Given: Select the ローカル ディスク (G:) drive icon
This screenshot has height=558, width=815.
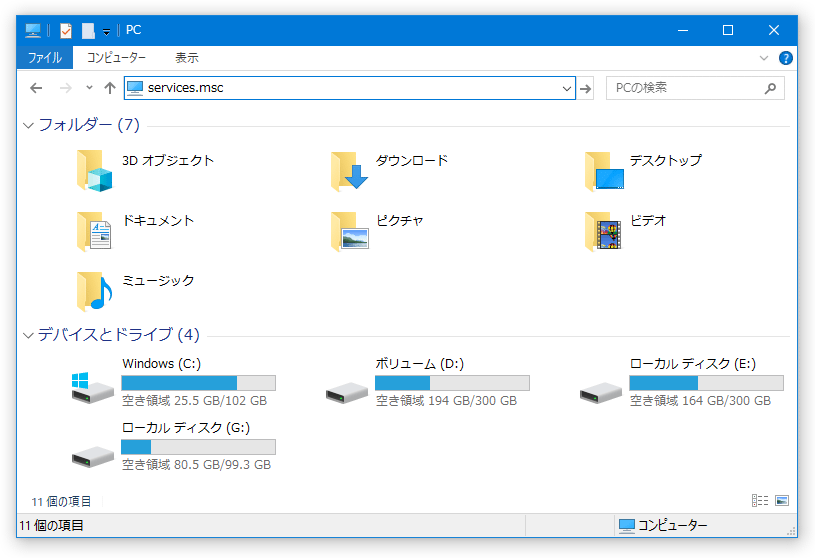Looking at the screenshot, I should tap(93, 457).
